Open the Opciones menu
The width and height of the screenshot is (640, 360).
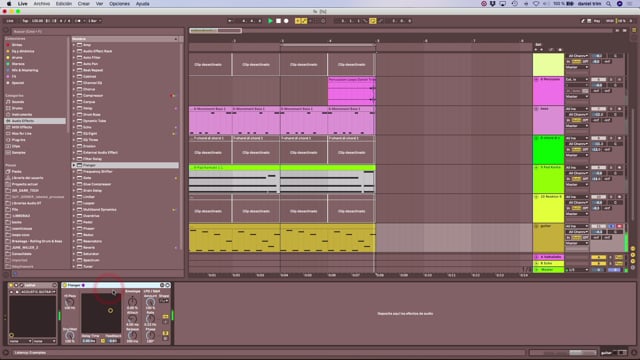tap(119, 4)
